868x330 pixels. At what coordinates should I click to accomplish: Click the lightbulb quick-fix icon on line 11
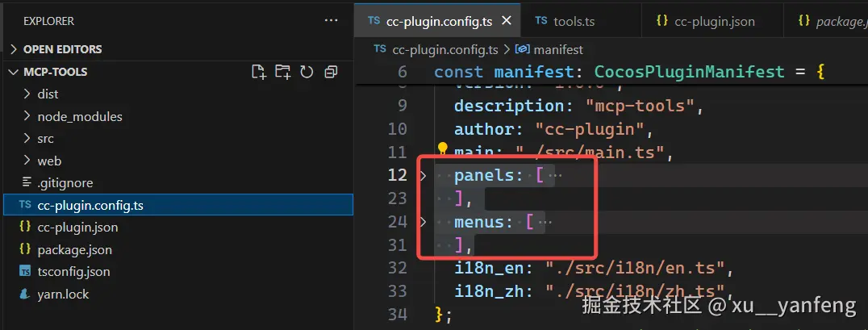(x=442, y=148)
